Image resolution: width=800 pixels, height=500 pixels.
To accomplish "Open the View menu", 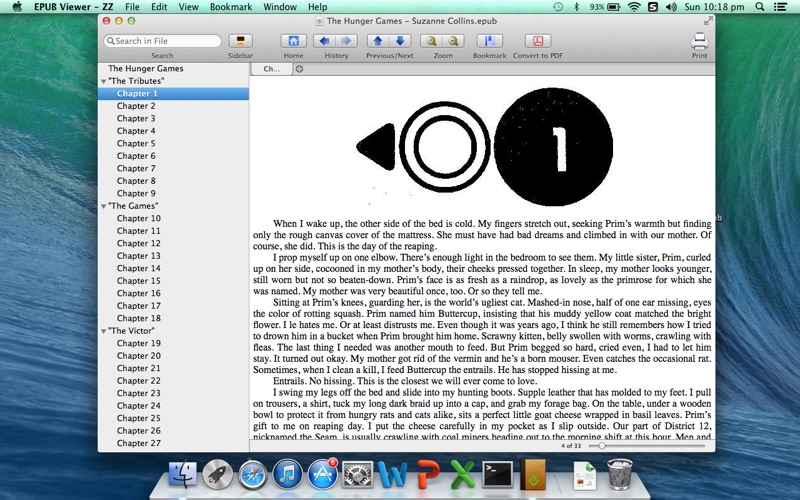I will [x=188, y=7].
